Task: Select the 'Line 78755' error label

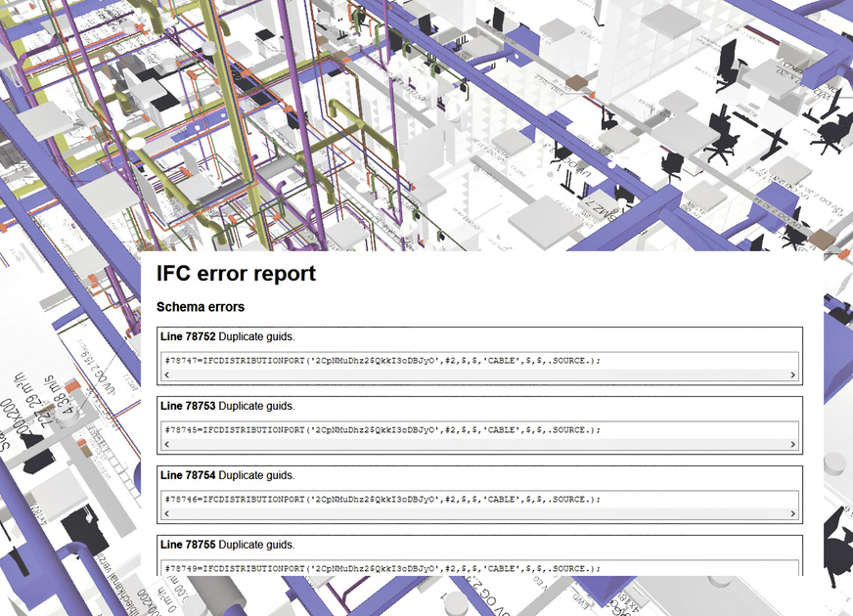Action: tap(187, 545)
